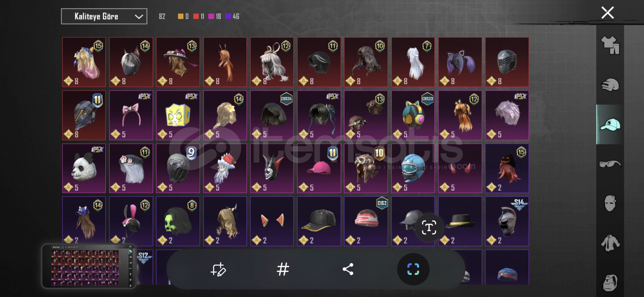
Task: Tap the scroll capture button
Action: tap(413, 269)
